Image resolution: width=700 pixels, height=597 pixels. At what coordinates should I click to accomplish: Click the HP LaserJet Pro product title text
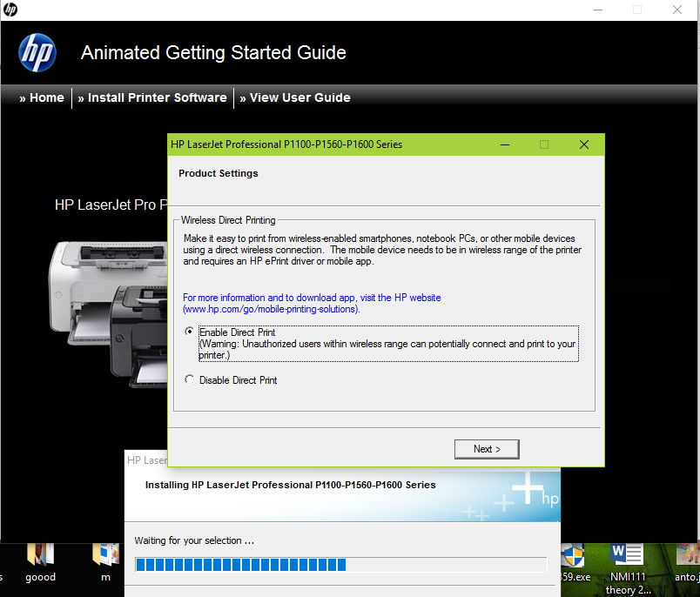(x=111, y=205)
